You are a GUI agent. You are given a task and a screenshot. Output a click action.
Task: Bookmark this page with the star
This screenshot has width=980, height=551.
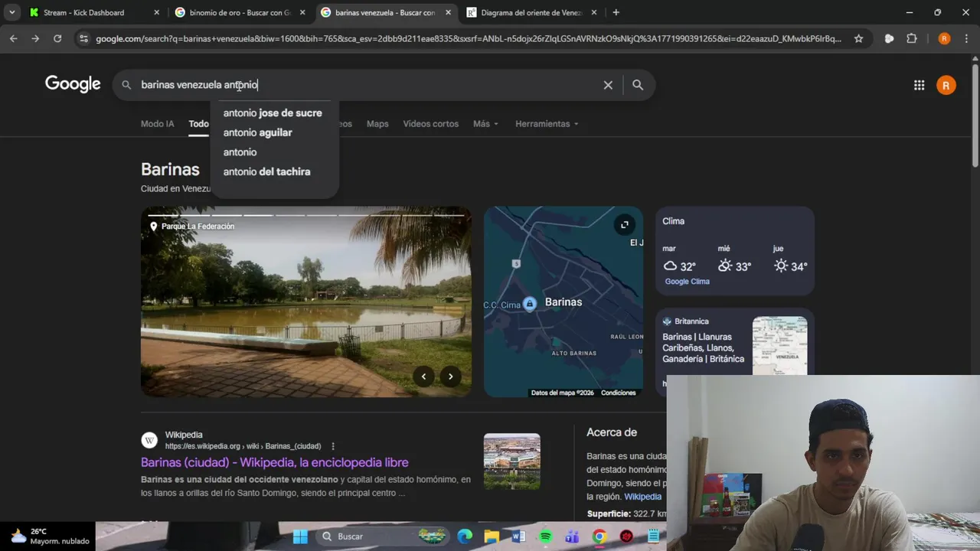point(858,38)
